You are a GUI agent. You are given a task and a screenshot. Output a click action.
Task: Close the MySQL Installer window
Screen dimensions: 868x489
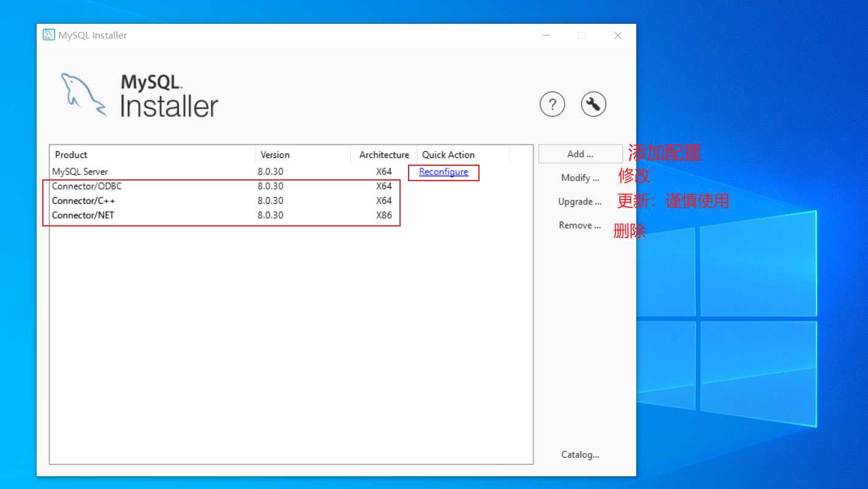618,35
